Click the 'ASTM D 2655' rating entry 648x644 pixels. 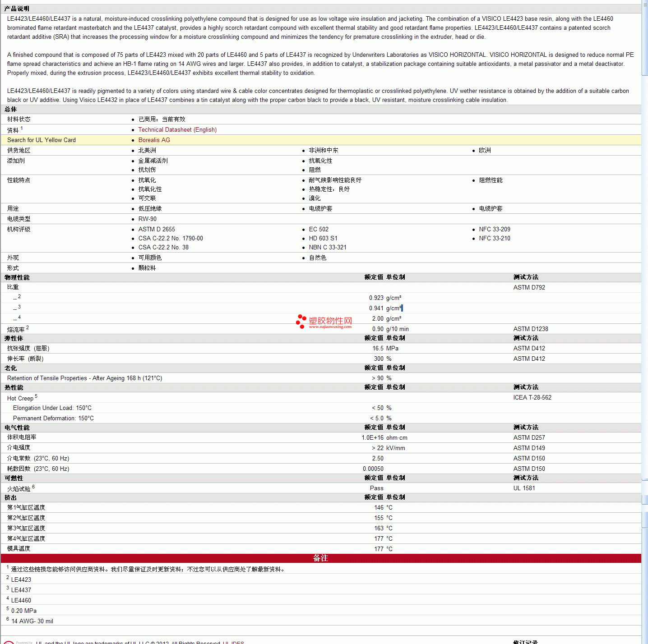pyautogui.click(x=157, y=229)
